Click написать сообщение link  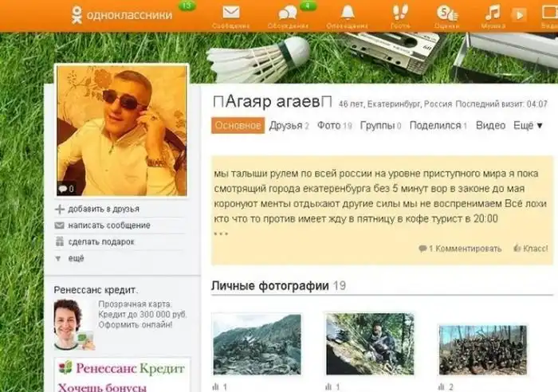click(x=108, y=225)
